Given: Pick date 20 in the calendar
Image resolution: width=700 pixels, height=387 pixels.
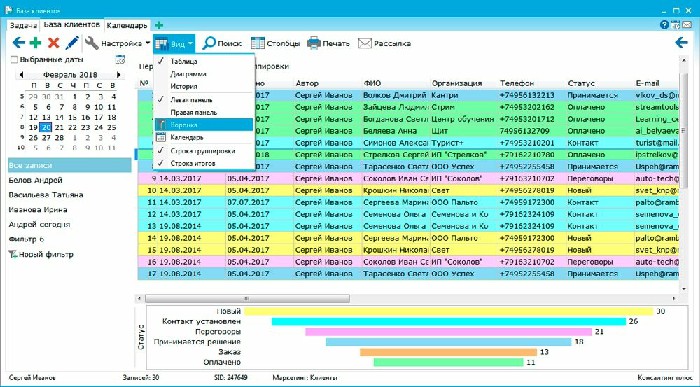Looking at the screenshot, I should click(46, 128).
